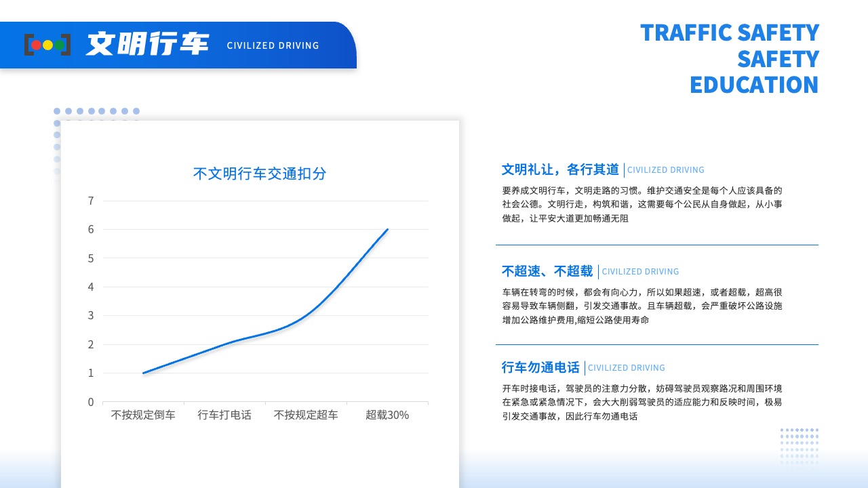
Task: Select paragraph starting 车辆在转弯的时候
Action: coord(642,306)
